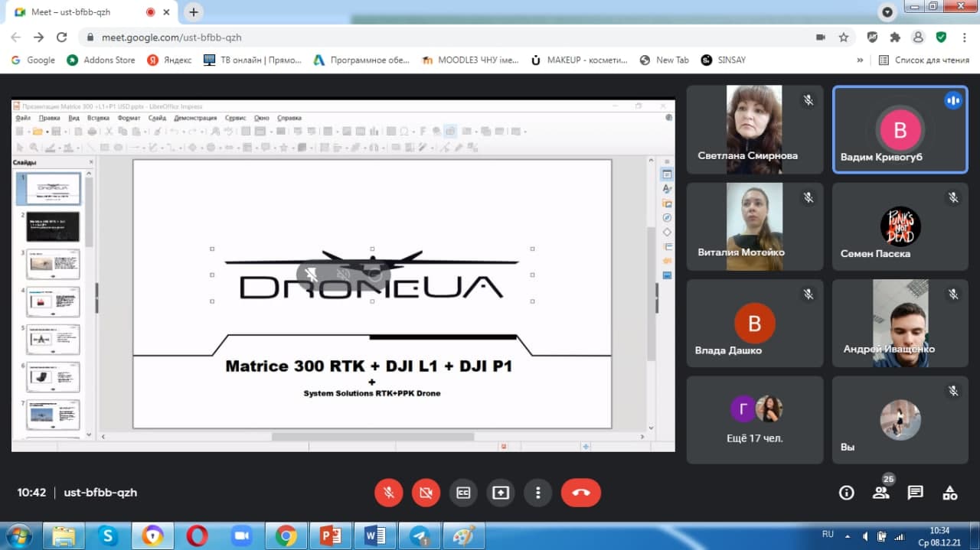Open the Chrome three-dot menu
Image resolution: width=980 pixels, height=550 pixels.
click(964, 37)
